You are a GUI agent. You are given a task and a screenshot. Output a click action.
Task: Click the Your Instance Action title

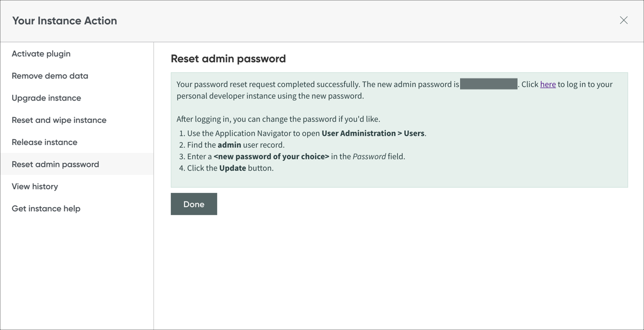pos(64,20)
